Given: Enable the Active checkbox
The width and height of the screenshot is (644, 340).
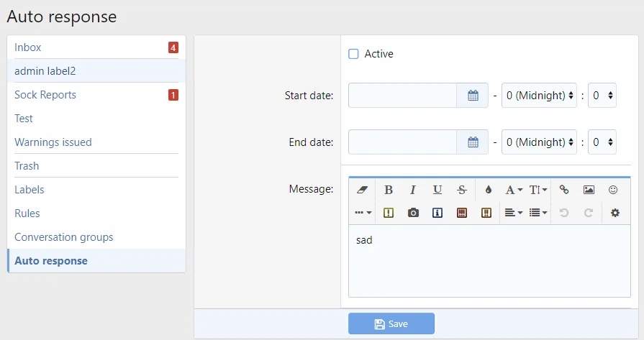Looking at the screenshot, I should pyautogui.click(x=353, y=54).
